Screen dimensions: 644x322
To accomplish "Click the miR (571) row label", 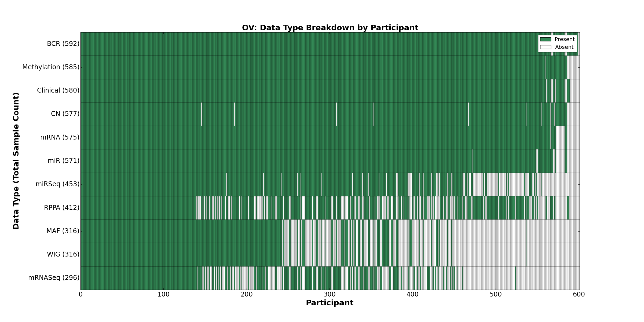I will point(64,161).
